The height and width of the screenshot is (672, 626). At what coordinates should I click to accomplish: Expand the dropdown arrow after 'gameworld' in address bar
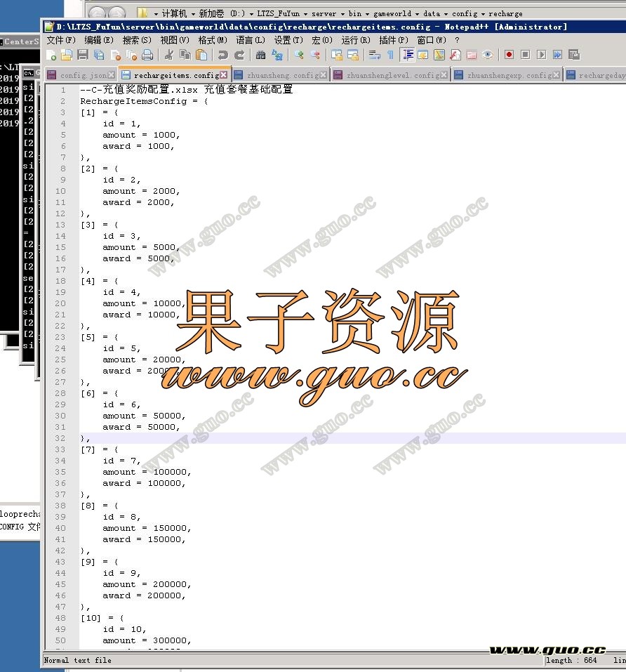(417, 13)
